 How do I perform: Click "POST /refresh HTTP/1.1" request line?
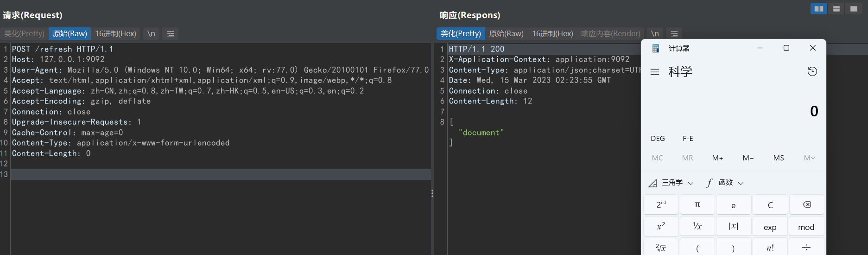click(x=63, y=49)
